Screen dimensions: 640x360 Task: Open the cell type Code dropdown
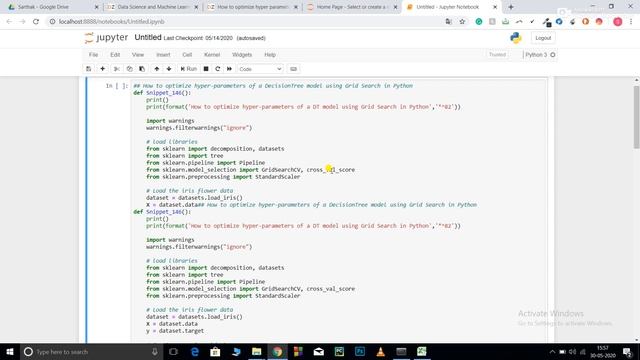click(x=260, y=69)
